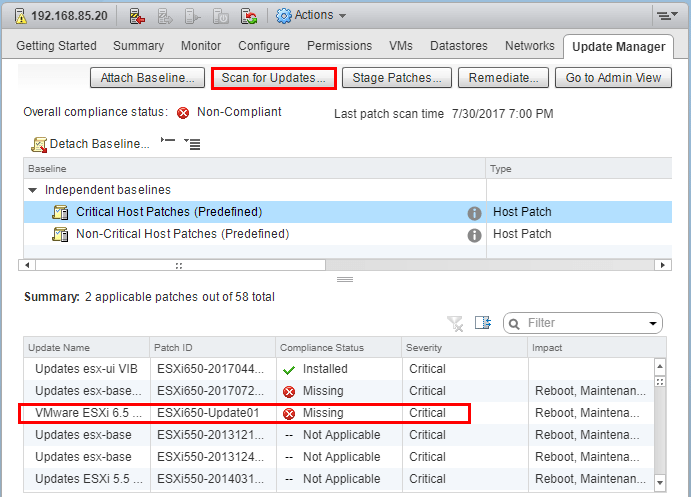
Task: Select the Updates ESXi 5.5 row
Action: (339, 479)
